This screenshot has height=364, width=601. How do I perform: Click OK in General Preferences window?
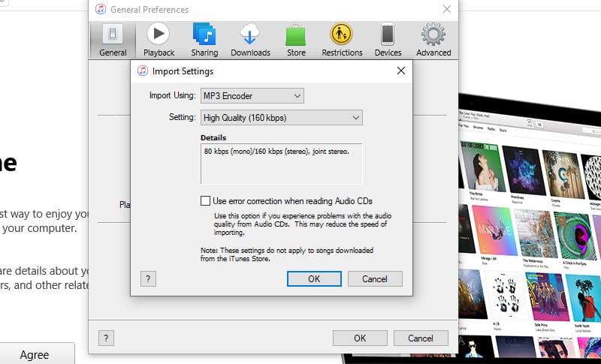point(360,338)
